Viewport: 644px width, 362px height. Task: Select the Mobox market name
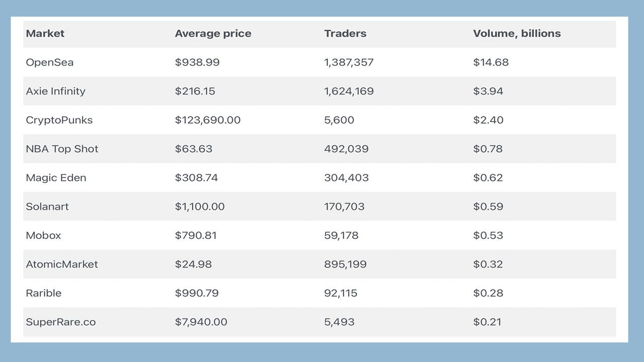click(x=43, y=235)
